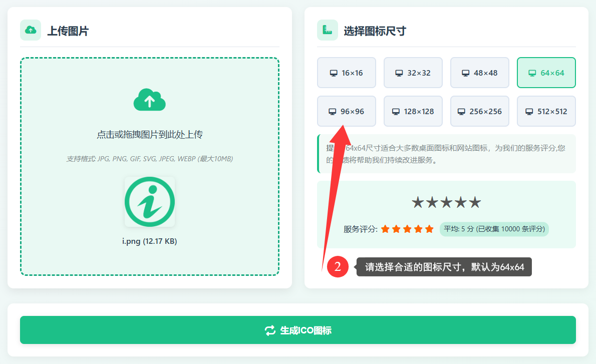The width and height of the screenshot is (596, 364).
Task: Select the 64×64 icon size
Action: (x=546, y=73)
